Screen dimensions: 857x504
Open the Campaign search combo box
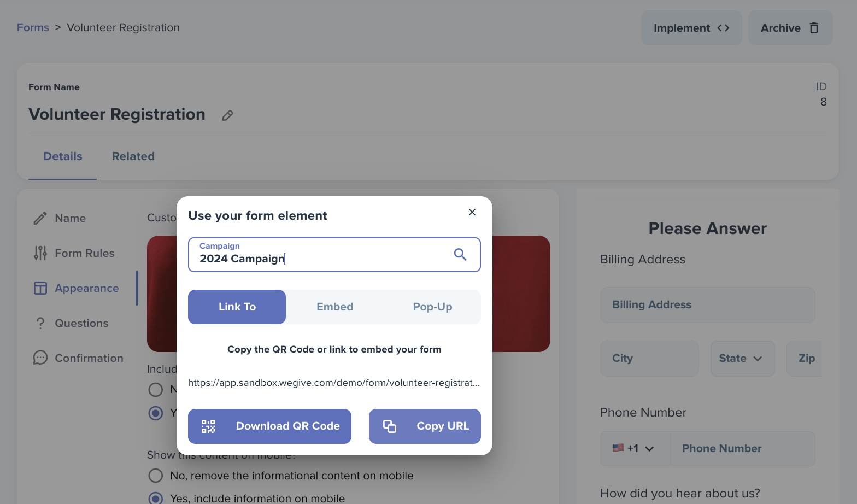[x=334, y=255]
